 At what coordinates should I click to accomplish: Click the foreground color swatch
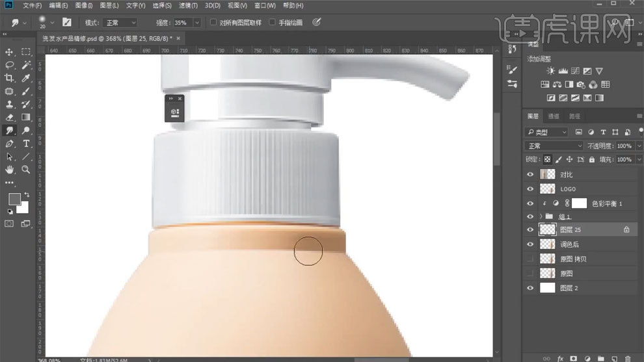pos(14,199)
